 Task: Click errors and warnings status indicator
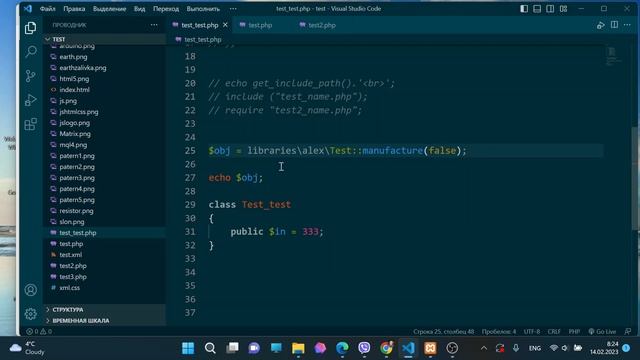point(39,331)
